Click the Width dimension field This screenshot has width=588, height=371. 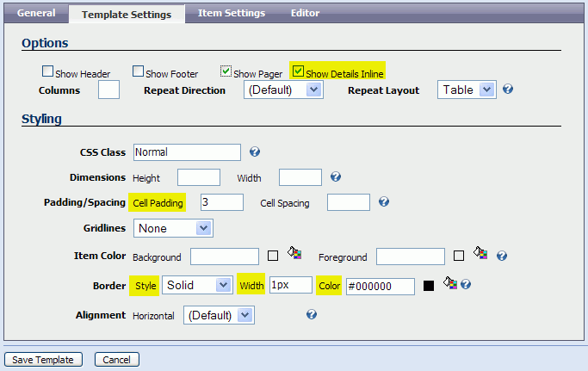[x=300, y=177]
